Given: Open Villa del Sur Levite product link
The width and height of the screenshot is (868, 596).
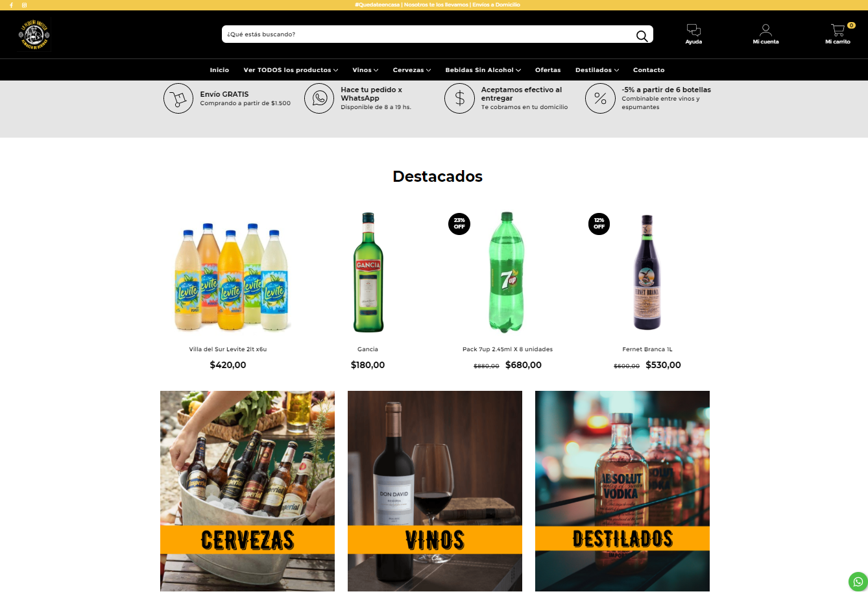Looking at the screenshot, I should pos(228,349).
